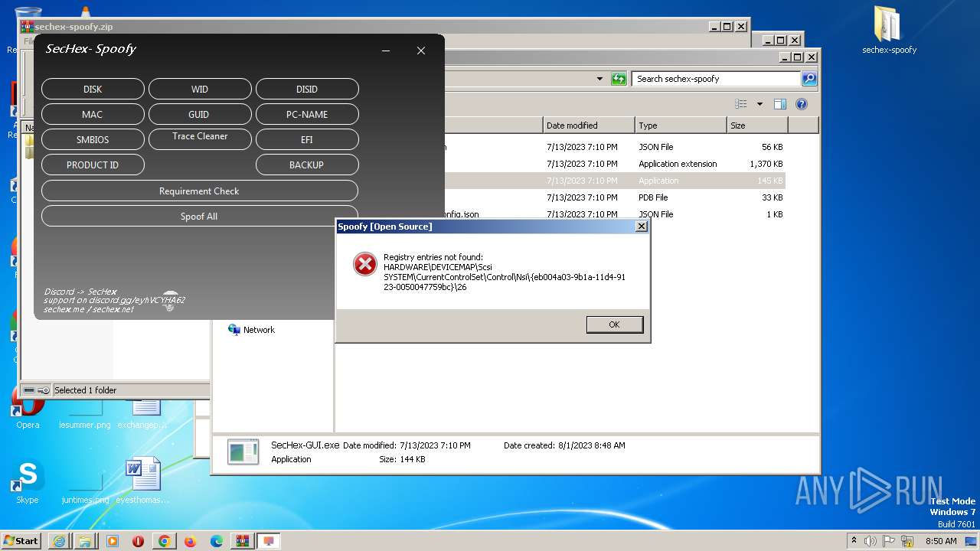Click the 8:50 AM system clock
Screen dimensions: 980x551
coord(941,541)
